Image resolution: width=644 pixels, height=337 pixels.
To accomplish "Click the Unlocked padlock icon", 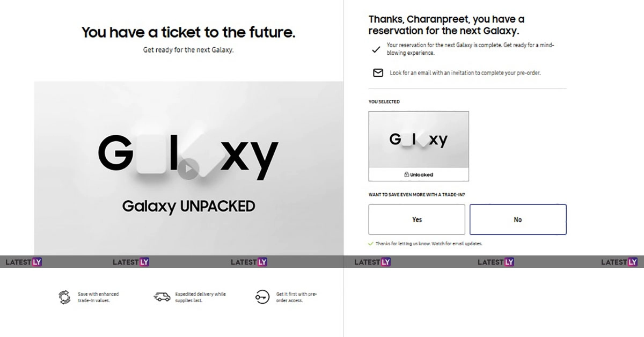I will 407,174.
